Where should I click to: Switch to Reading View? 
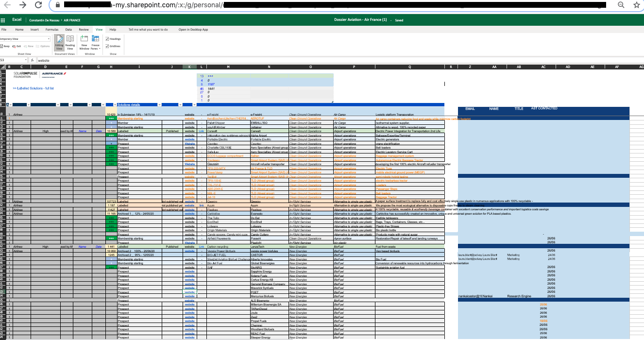[70, 43]
